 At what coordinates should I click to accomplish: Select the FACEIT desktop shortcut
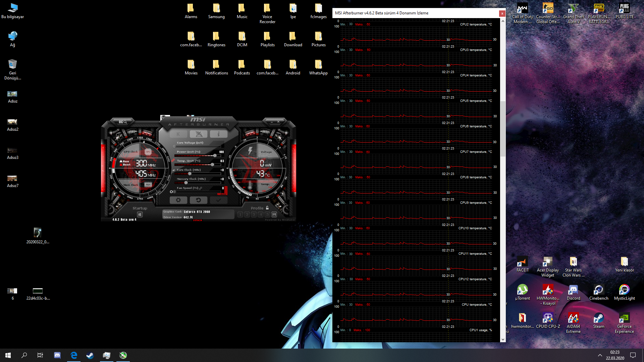point(522,264)
